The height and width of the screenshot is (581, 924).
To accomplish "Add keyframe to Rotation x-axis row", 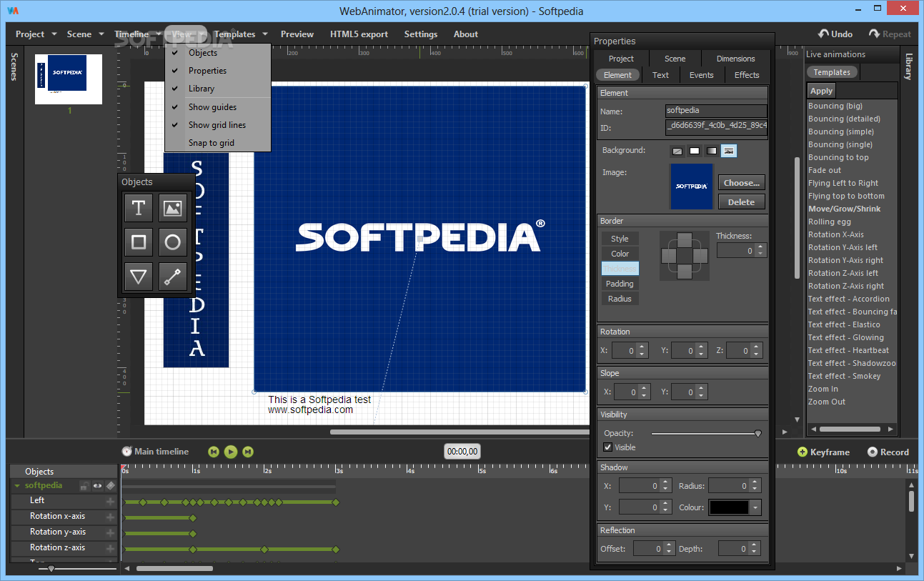I will (x=111, y=517).
